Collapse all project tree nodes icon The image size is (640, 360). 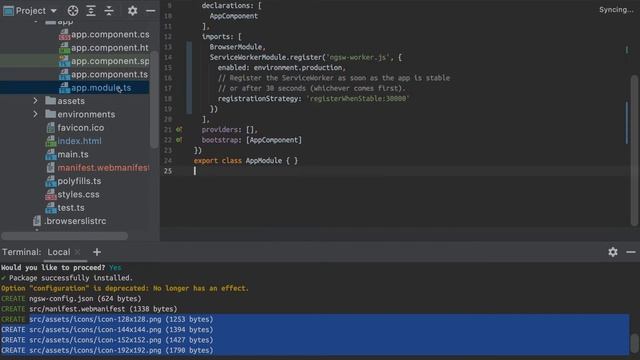(x=109, y=11)
